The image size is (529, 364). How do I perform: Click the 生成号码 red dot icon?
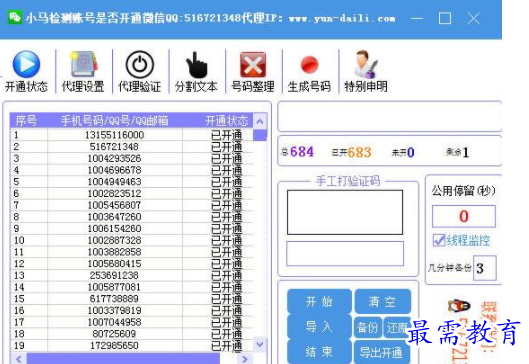309,64
